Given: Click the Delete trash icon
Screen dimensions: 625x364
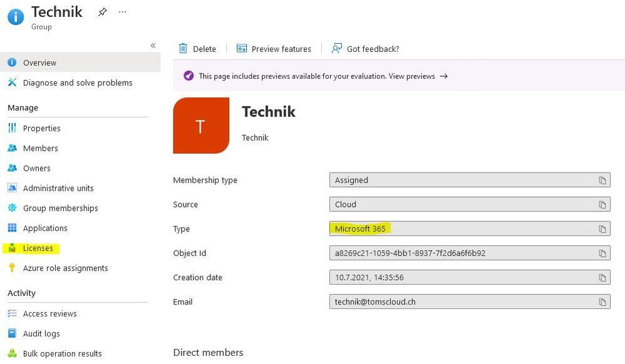Looking at the screenshot, I should pyautogui.click(x=183, y=49).
